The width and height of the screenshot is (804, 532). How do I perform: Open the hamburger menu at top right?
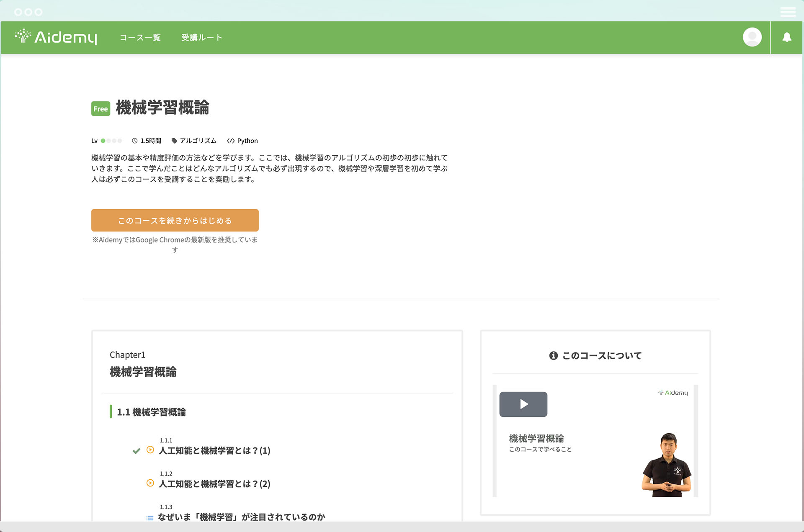[x=788, y=12]
